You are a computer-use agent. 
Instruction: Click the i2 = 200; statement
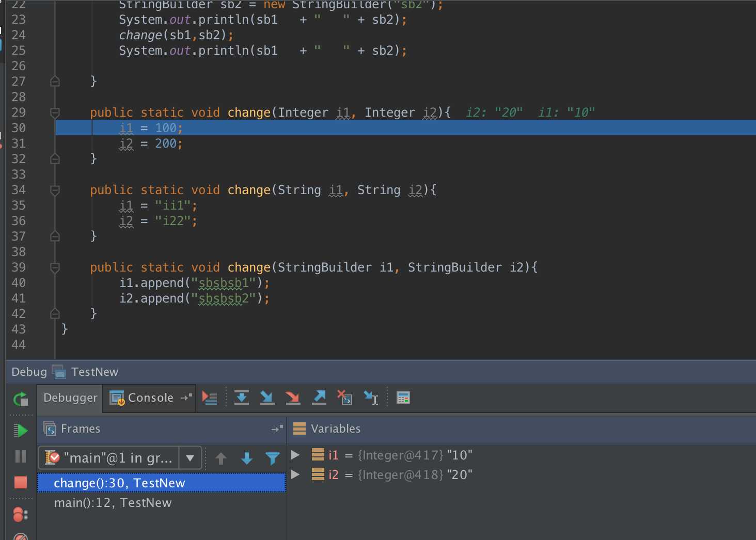(x=151, y=144)
